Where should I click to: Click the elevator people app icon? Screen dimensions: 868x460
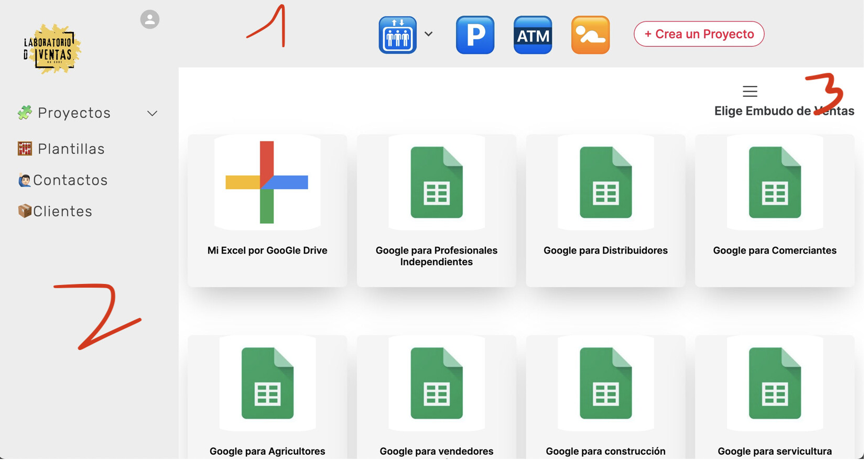[397, 35]
